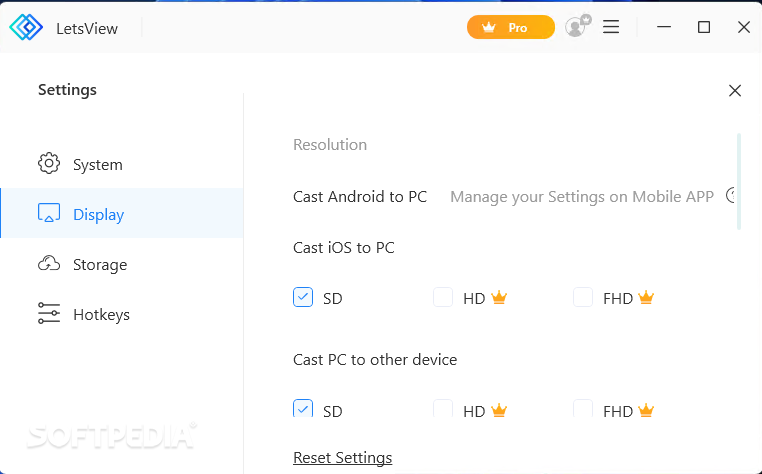762x474 pixels.
Task: Click the Hotkeys sliders icon
Action: [49, 313]
